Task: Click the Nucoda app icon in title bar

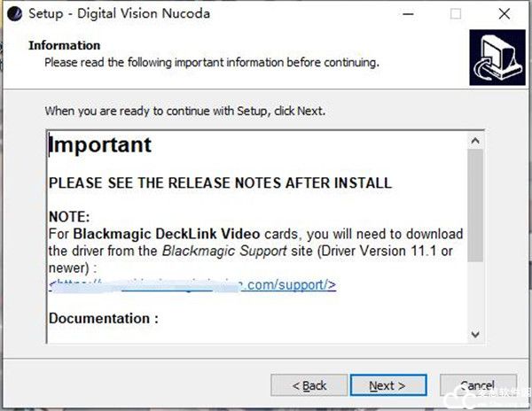Action: pos(14,14)
